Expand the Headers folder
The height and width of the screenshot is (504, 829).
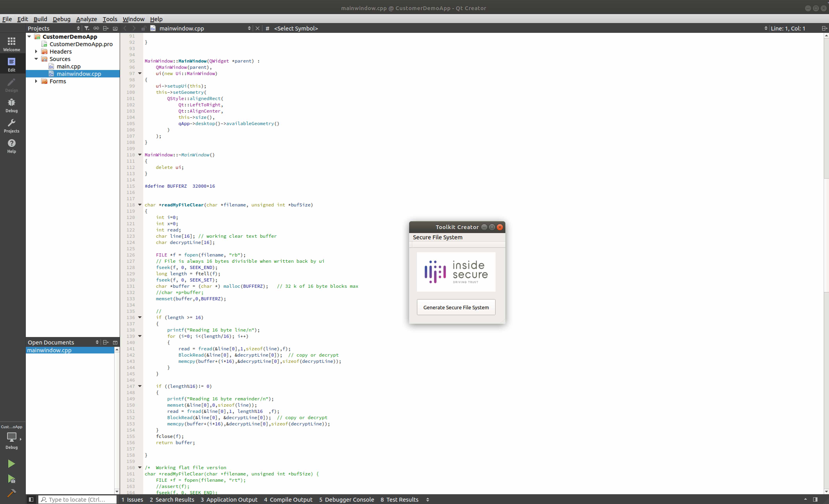[36, 51]
